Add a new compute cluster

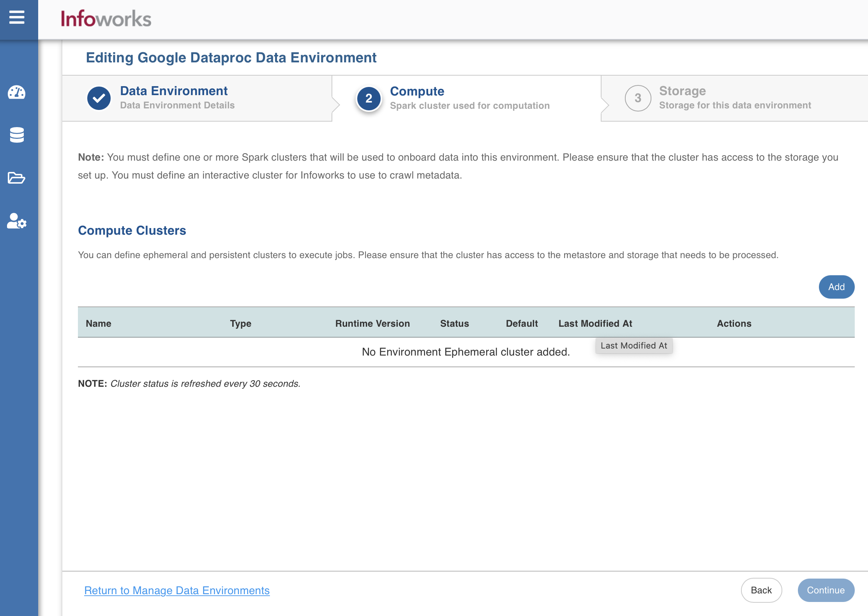pyautogui.click(x=836, y=287)
